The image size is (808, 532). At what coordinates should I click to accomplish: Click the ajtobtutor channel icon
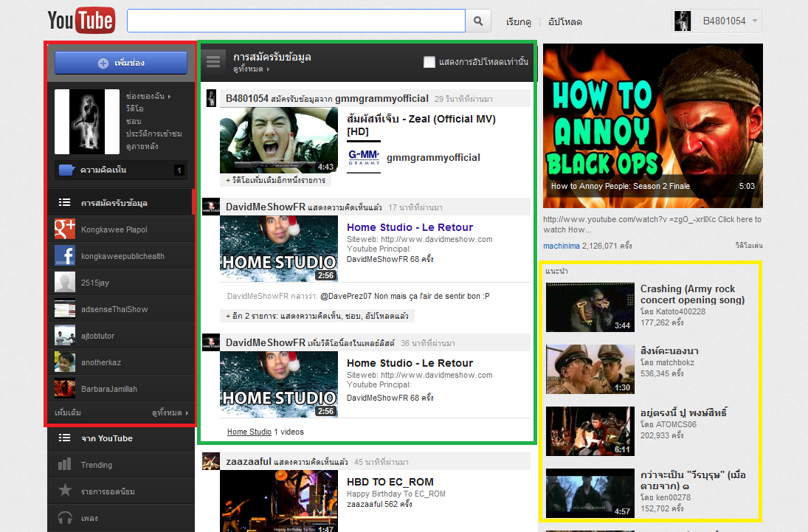(x=65, y=336)
